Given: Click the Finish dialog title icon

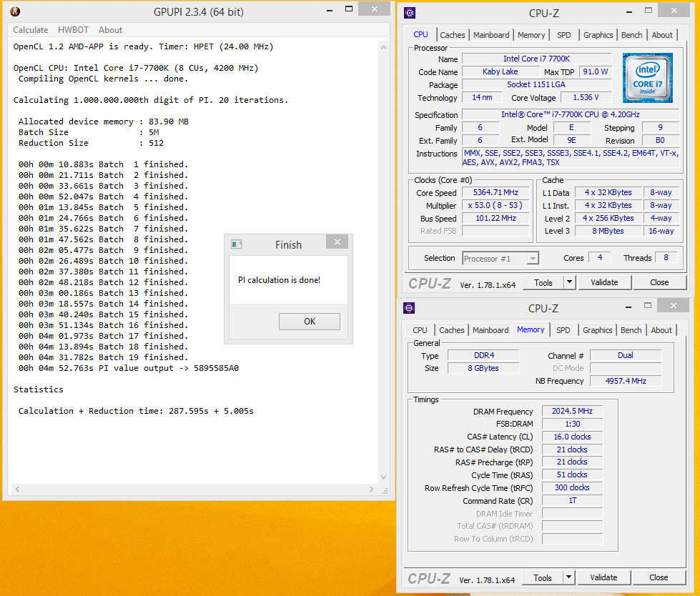Looking at the screenshot, I should (236, 244).
